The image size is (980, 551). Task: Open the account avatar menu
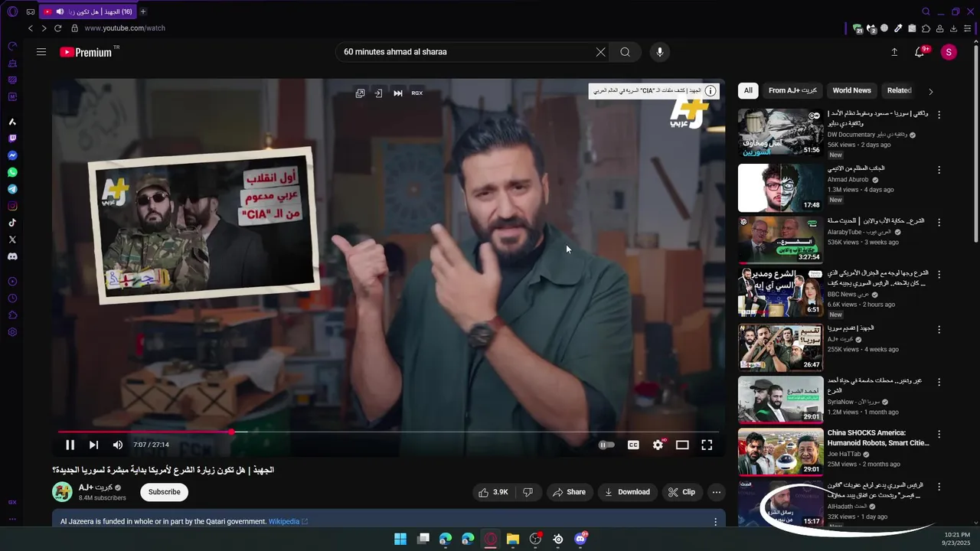949,52
